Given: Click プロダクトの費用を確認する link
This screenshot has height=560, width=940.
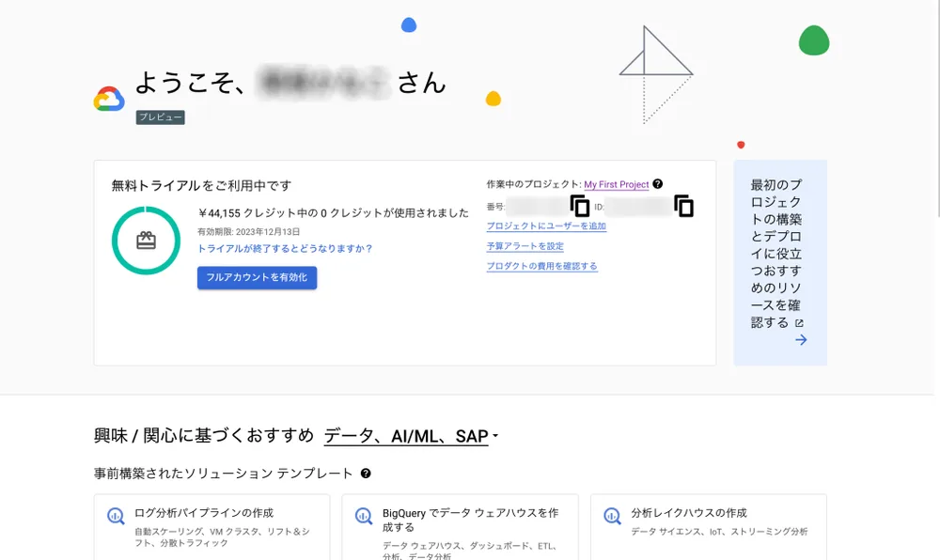Looking at the screenshot, I should coord(542,266).
